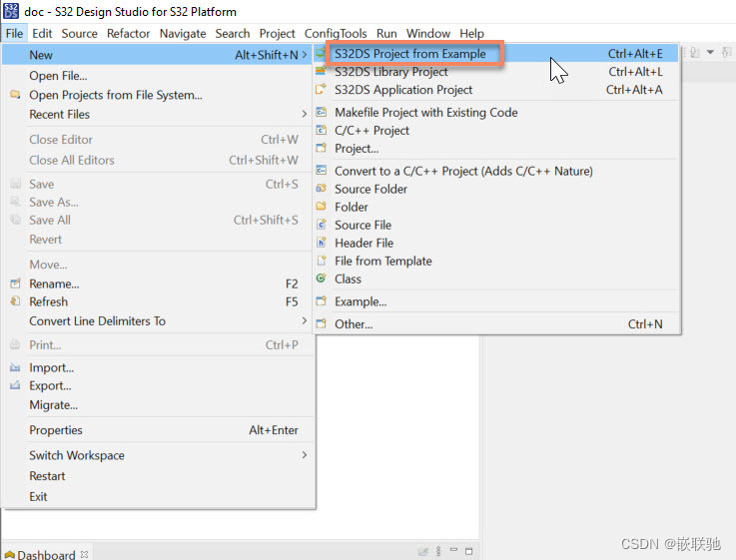Click the File from Template icon

coord(321,261)
